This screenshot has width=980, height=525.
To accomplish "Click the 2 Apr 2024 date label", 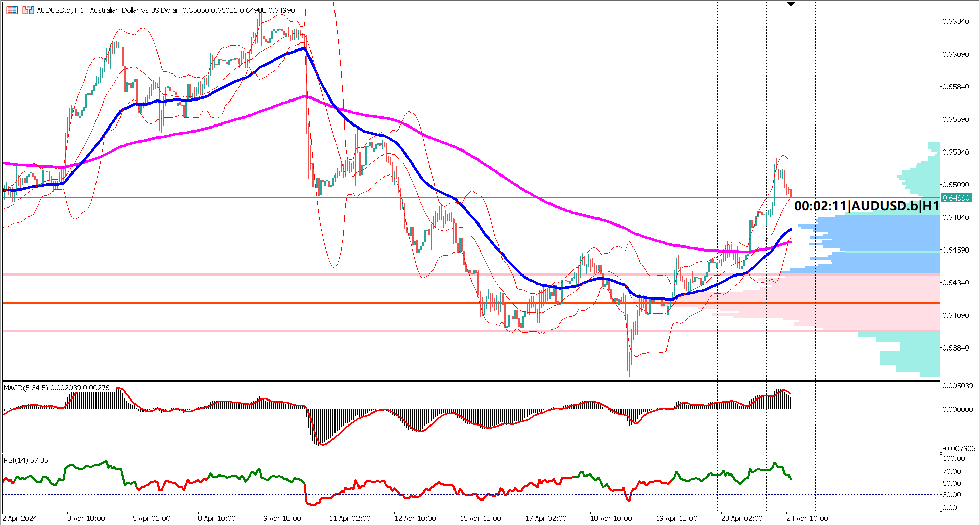I will [x=19, y=518].
